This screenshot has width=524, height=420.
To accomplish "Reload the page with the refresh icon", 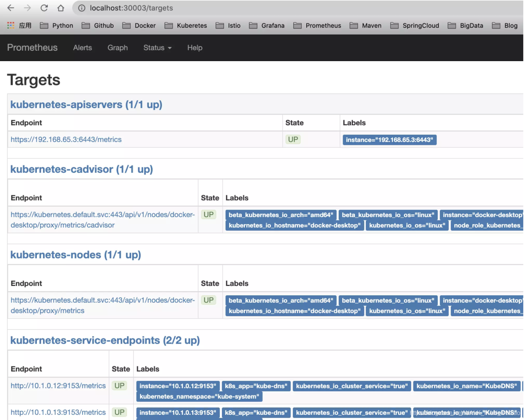I will pyautogui.click(x=44, y=8).
